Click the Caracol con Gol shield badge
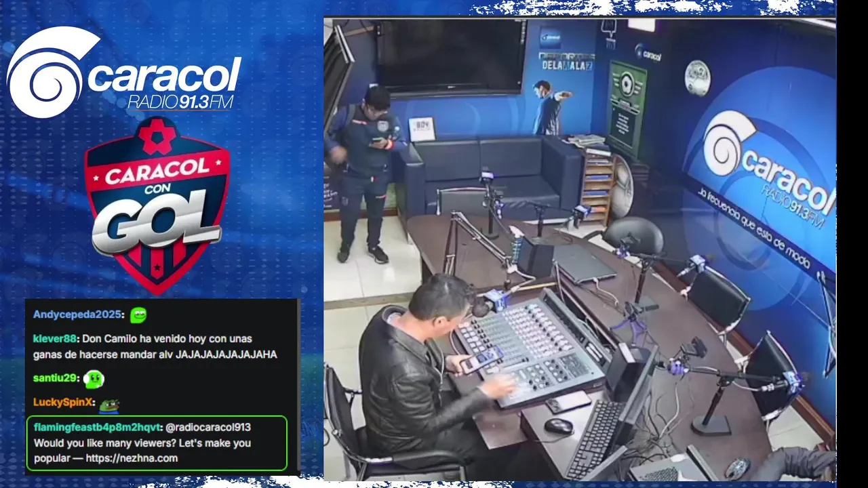Screen dimensions: 868x488 pyautogui.click(x=157, y=206)
